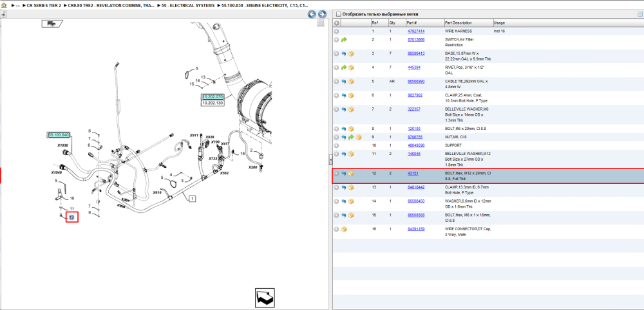Open 'CR SERIES TIER 2' breadcrumb

44,6
